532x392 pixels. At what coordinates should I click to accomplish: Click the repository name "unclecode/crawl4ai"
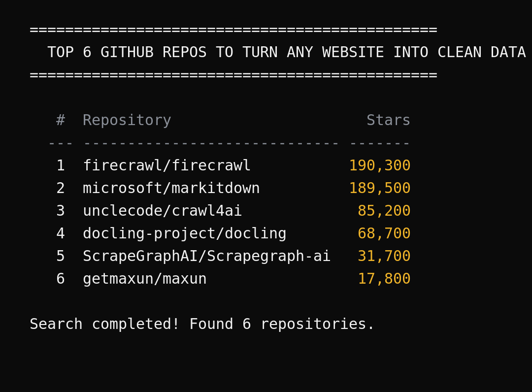coord(162,211)
